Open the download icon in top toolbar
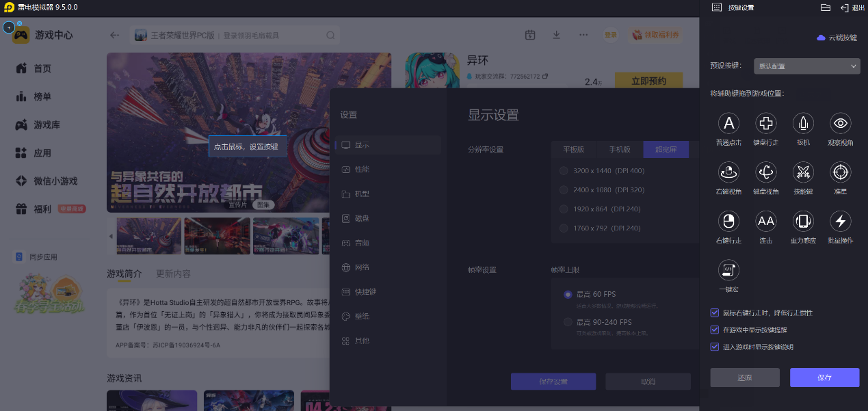Viewport: 868px width, 411px height. tap(557, 35)
